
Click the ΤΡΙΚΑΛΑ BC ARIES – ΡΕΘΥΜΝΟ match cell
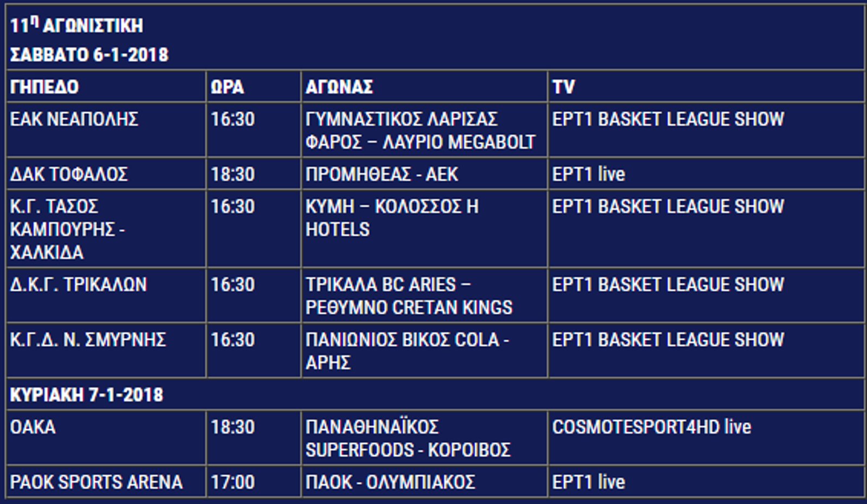click(409, 296)
